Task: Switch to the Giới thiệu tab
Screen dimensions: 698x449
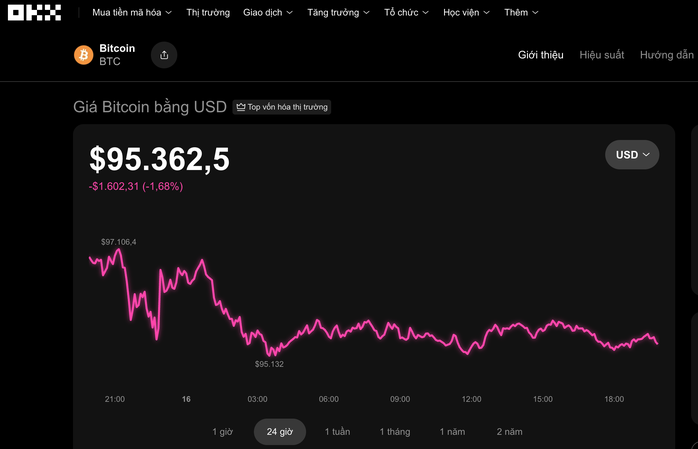Action: click(541, 55)
